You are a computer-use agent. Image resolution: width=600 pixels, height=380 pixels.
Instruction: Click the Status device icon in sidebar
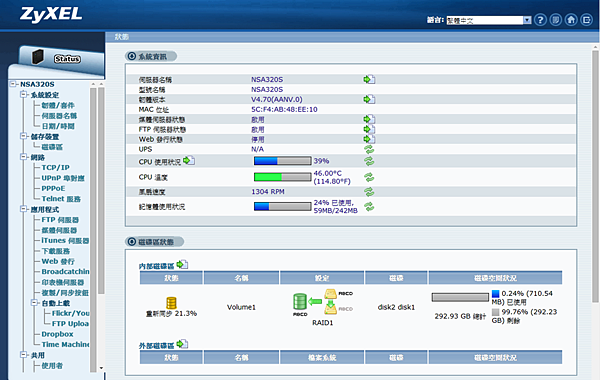point(38,57)
